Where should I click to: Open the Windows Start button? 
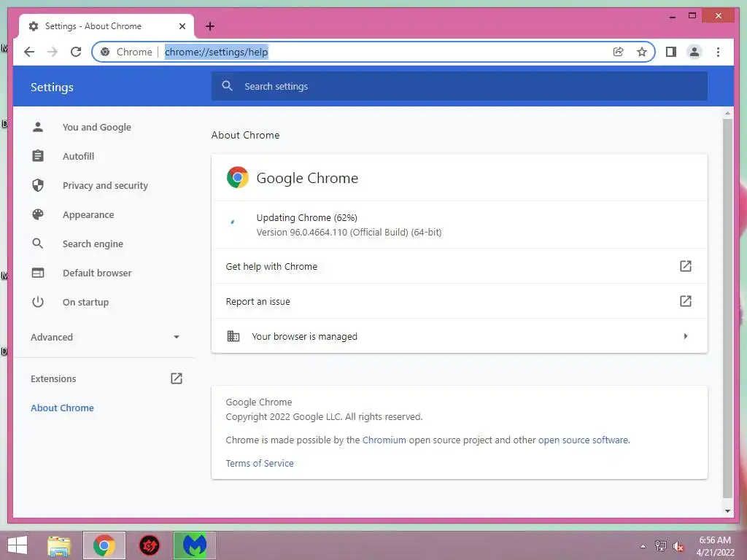coord(18,545)
